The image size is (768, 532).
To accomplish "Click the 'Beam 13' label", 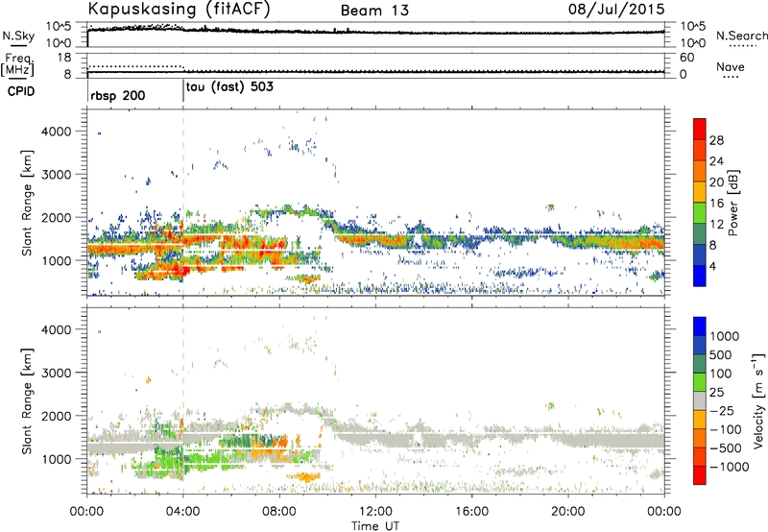I will point(374,11).
